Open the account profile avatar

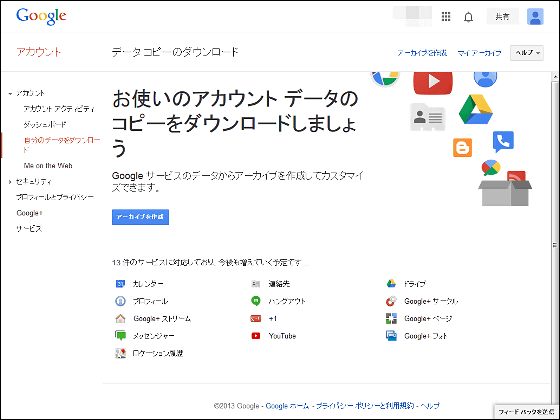point(535,16)
